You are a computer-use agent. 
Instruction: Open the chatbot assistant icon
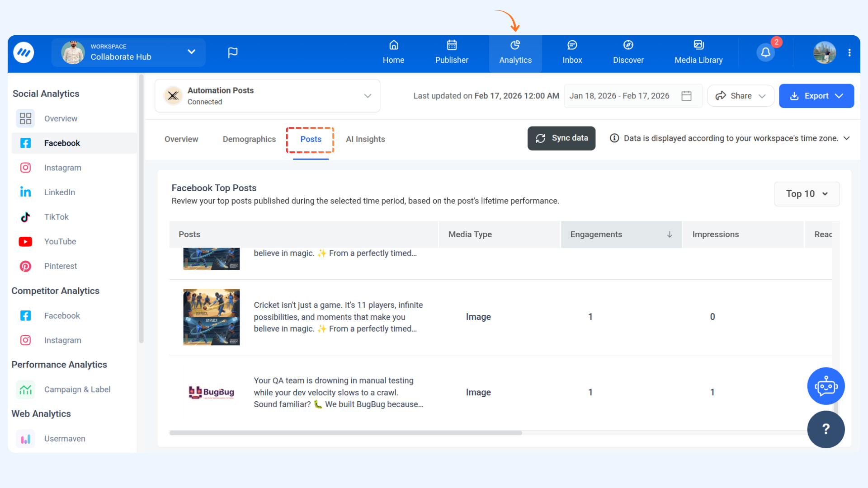pyautogui.click(x=826, y=386)
